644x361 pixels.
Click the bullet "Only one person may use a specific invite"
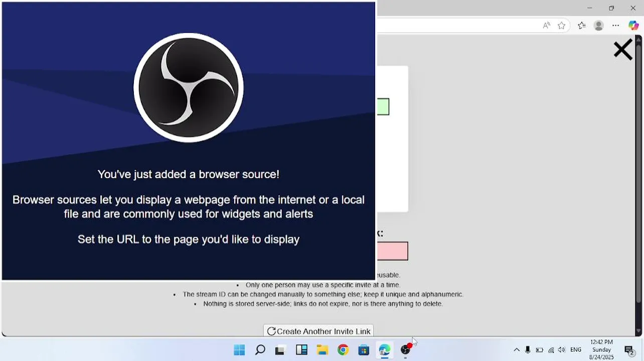tap(323, 285)
